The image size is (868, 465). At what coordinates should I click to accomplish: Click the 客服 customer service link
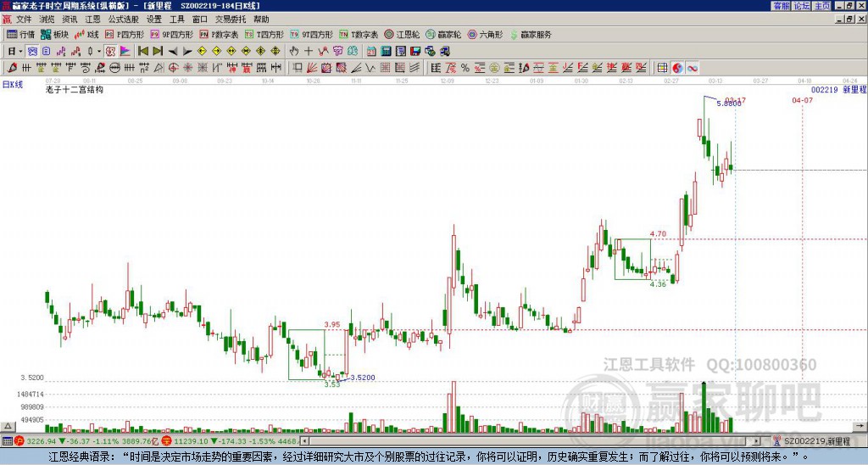(x=782, y=5)
